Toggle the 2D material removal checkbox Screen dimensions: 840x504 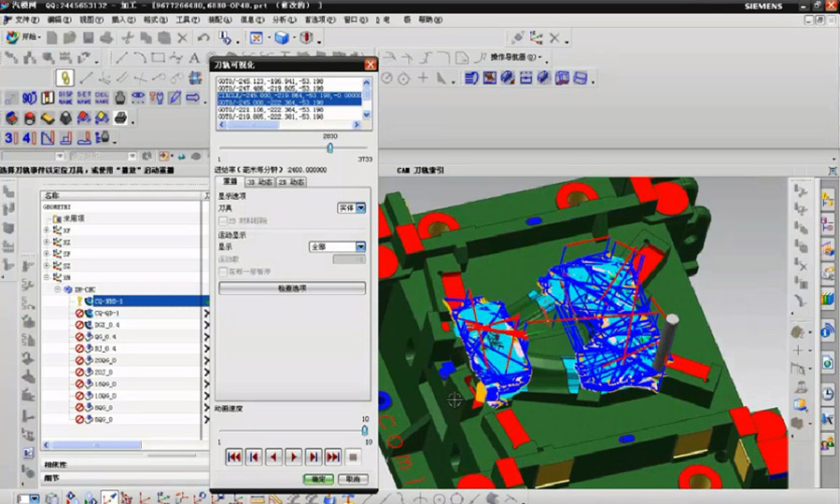[x=222, y=221]
